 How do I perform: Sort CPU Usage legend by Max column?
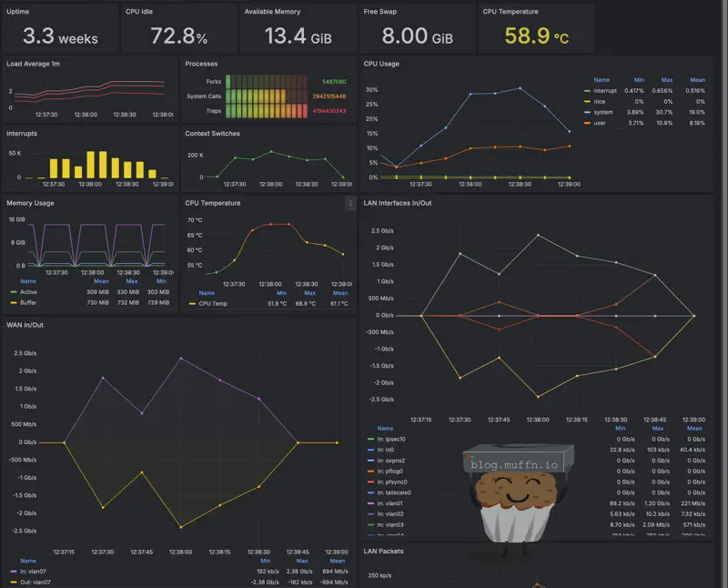pyautogui.click(x=667, y=79)
